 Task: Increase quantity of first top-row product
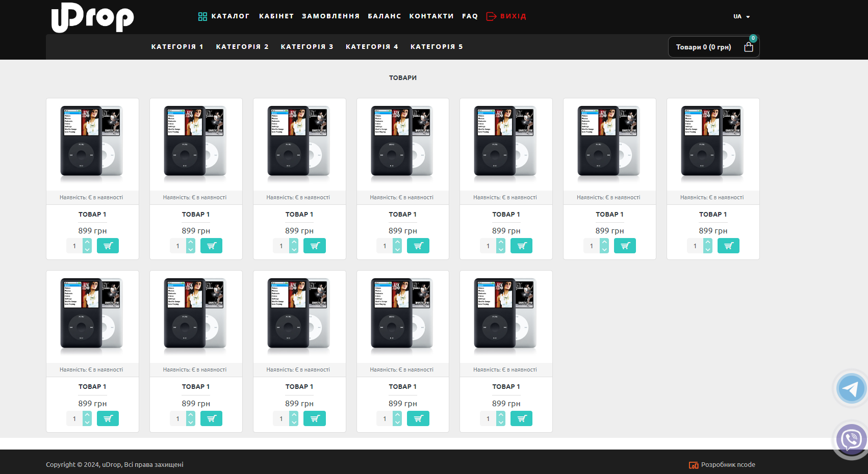point(87,242)
